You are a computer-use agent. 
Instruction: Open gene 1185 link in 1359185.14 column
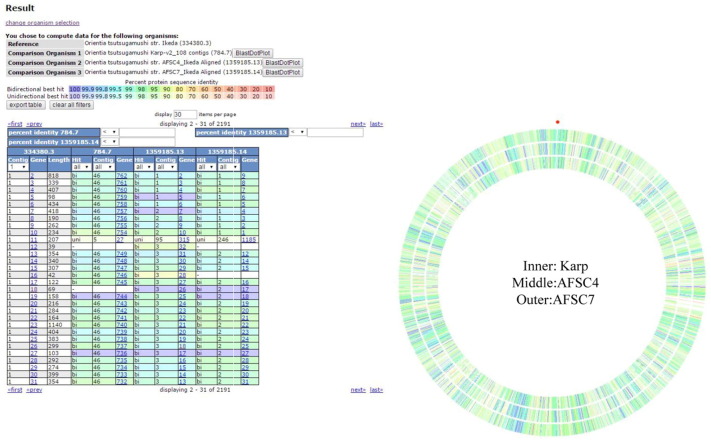pos(248,240)
